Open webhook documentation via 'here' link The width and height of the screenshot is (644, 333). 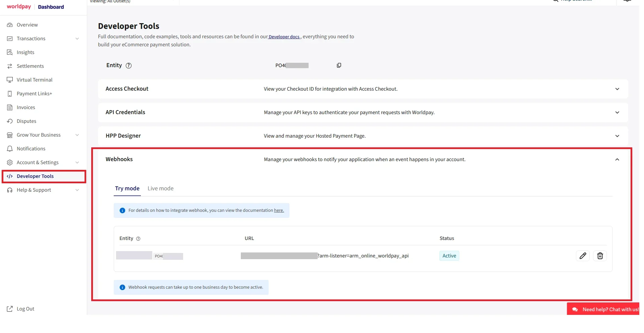(279, 210)
